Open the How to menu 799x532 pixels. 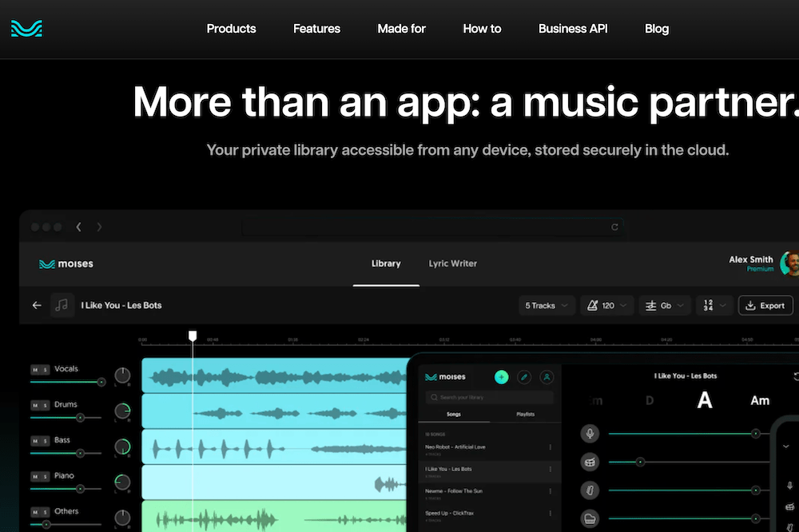482,29
